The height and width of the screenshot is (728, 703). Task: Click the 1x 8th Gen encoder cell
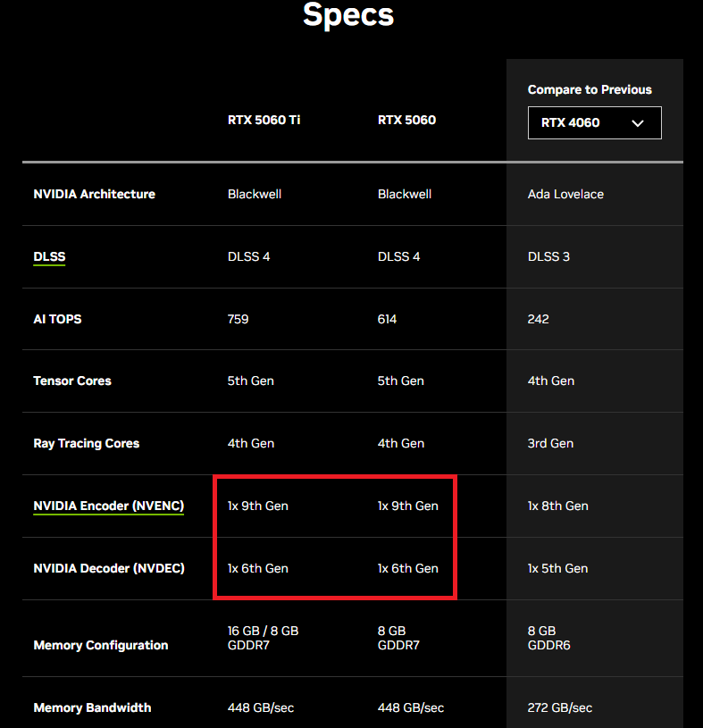pos(557,506)
